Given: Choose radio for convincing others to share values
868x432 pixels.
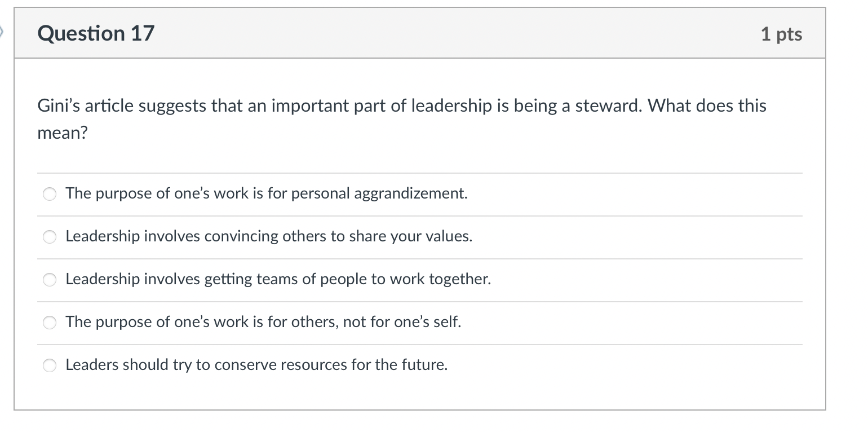Looking at the screenshot, I should tap(50, 237).
